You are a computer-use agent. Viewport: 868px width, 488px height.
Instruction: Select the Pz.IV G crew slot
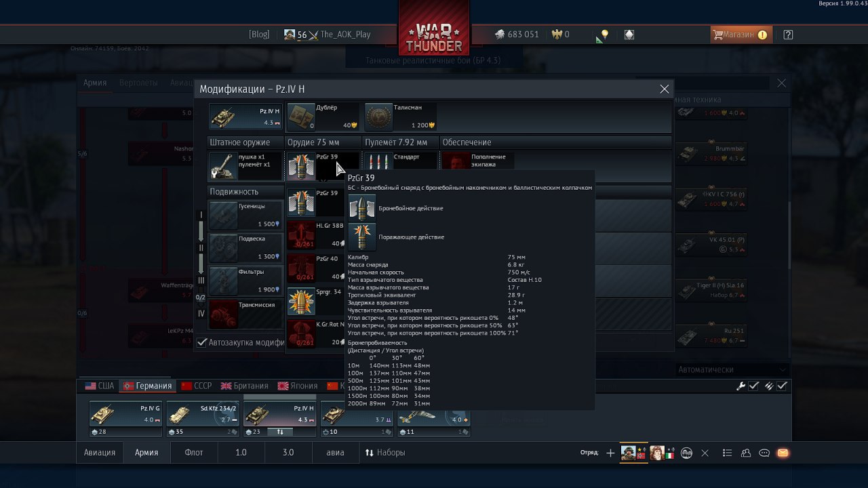tap(125, 419)
